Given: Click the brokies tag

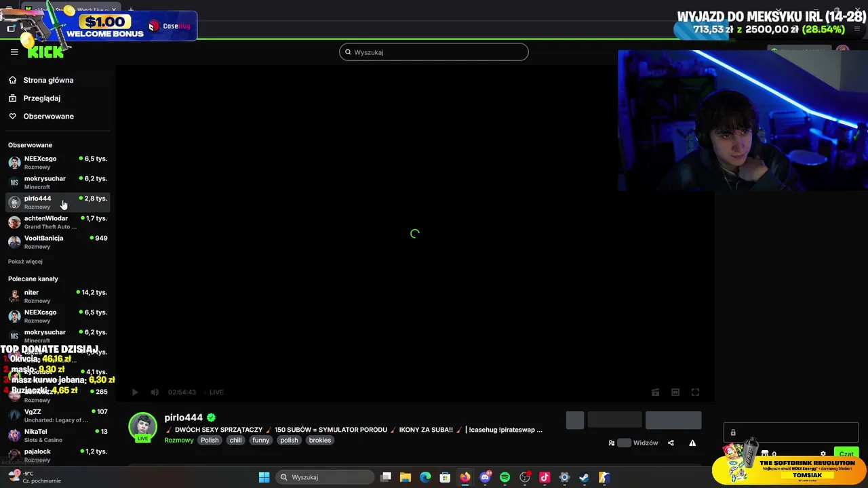Looking at the screenshot, I should coord(320,441).
